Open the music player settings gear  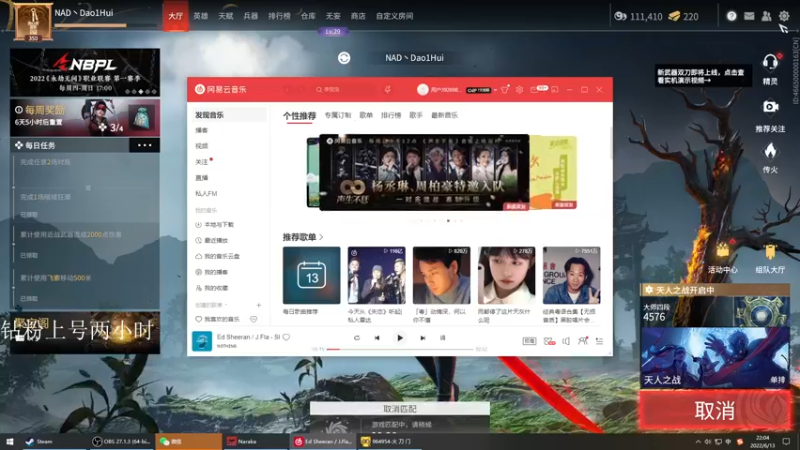[519, 89]
